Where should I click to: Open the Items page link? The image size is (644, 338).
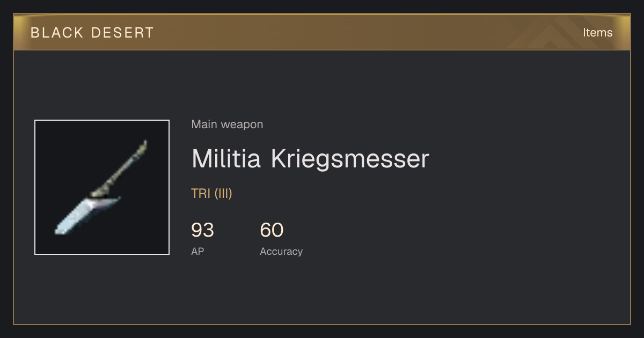tap(597, 32)
